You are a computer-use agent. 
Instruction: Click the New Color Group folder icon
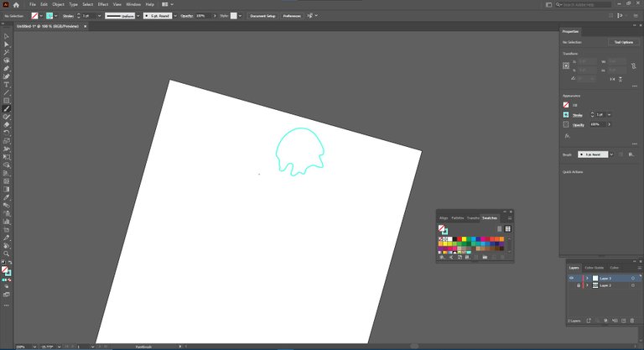pos(485,258)
